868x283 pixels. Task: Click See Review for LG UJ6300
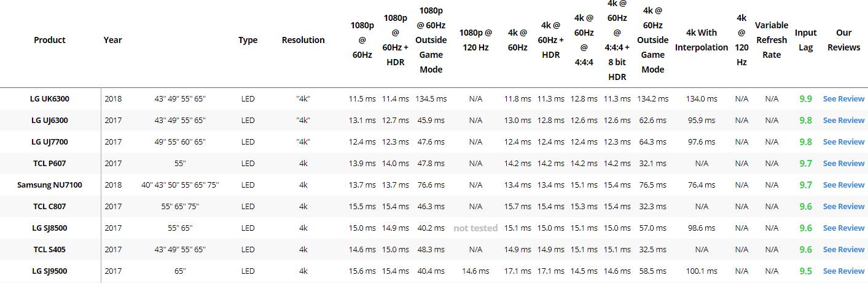pos(843,120)
